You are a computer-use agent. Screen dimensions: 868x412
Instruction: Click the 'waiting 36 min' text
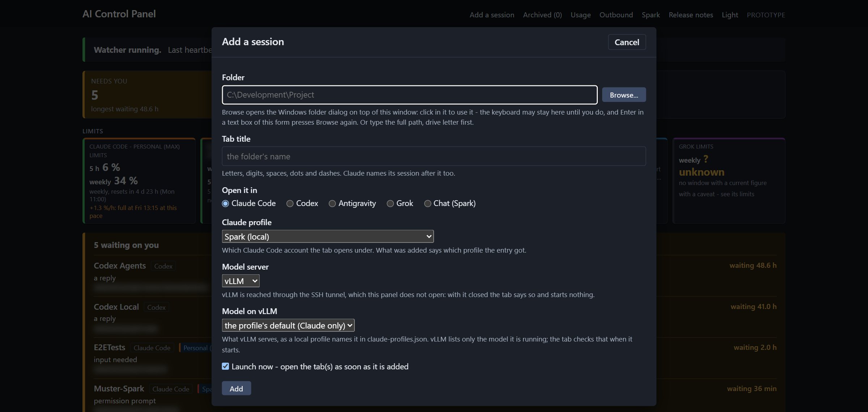(752, 389)
